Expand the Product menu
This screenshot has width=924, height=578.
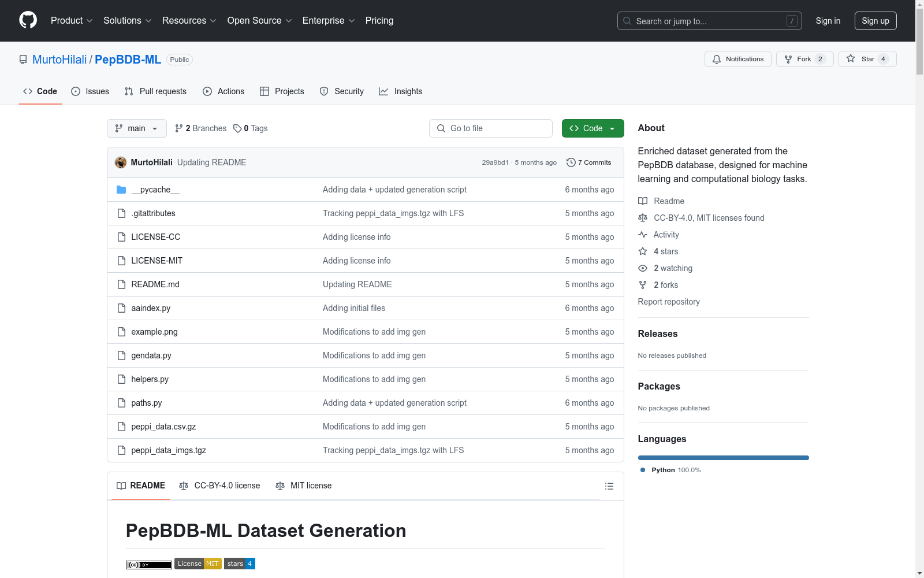tap(72, 21)
